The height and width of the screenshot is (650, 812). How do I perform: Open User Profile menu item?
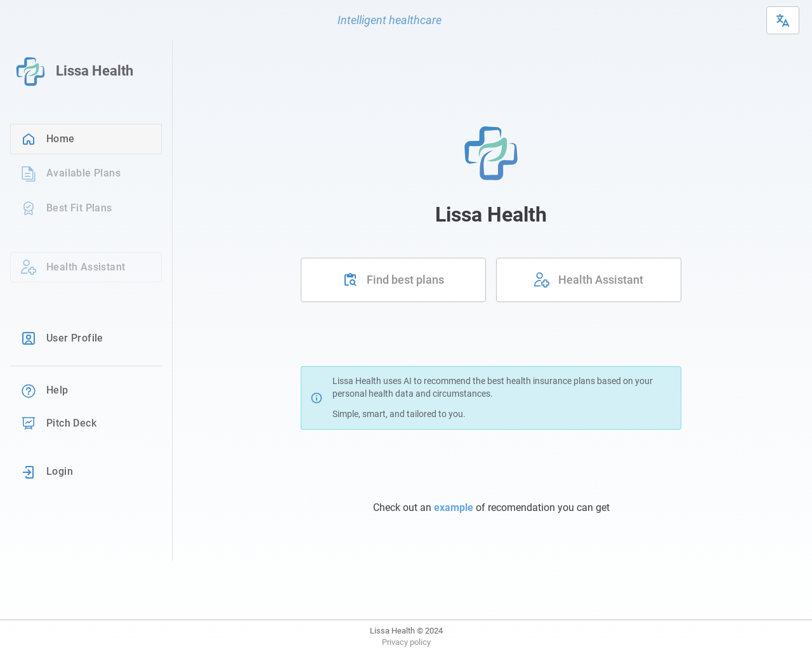[x=86, y=338]
